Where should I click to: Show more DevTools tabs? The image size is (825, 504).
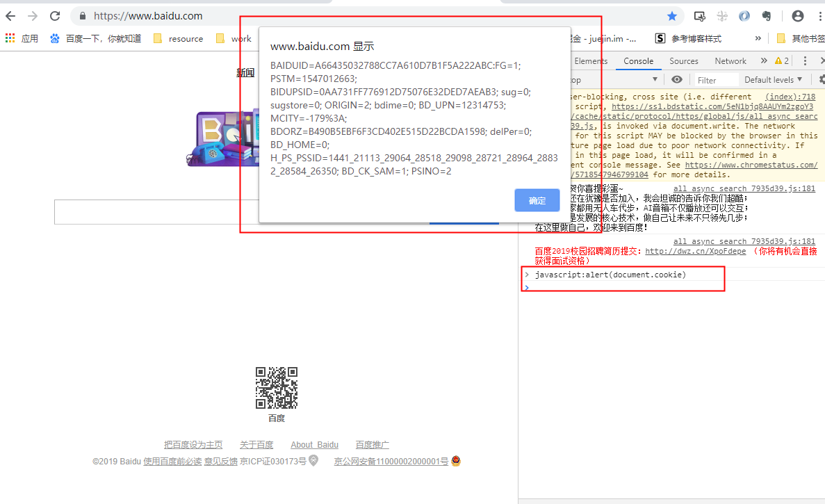click(x=763, y=61)
